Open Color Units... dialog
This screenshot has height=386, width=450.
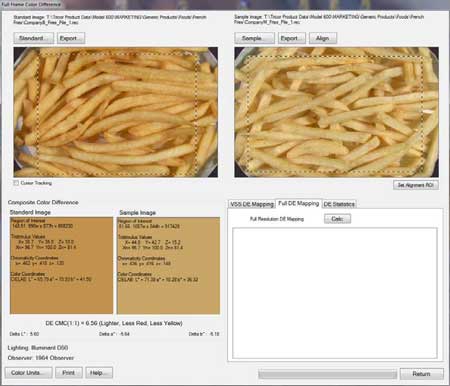click(x=29, y=373)
